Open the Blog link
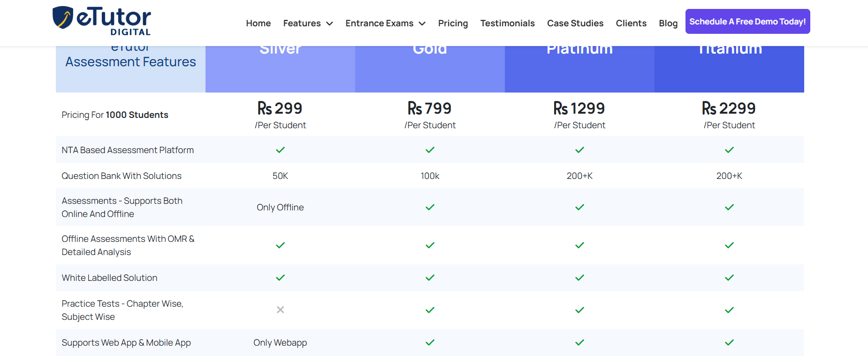Image resolution: width=868 pixels, height=356 pixels. pyautogui.click(x=668, y=23)
